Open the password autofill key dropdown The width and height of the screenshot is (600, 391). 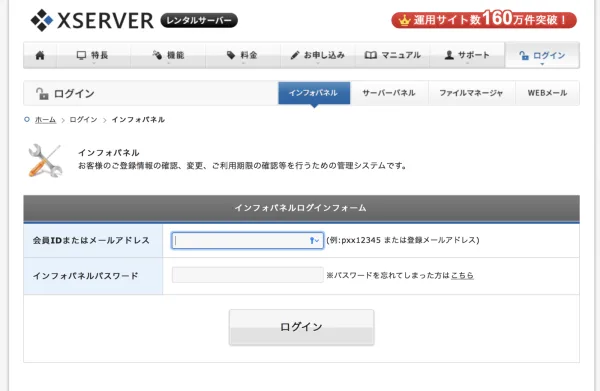pos(314,241)
